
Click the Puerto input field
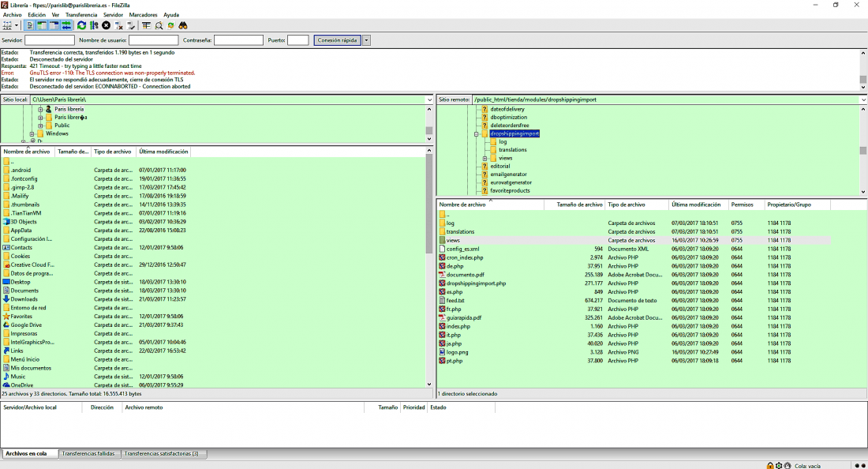click(x=297, y=40)
